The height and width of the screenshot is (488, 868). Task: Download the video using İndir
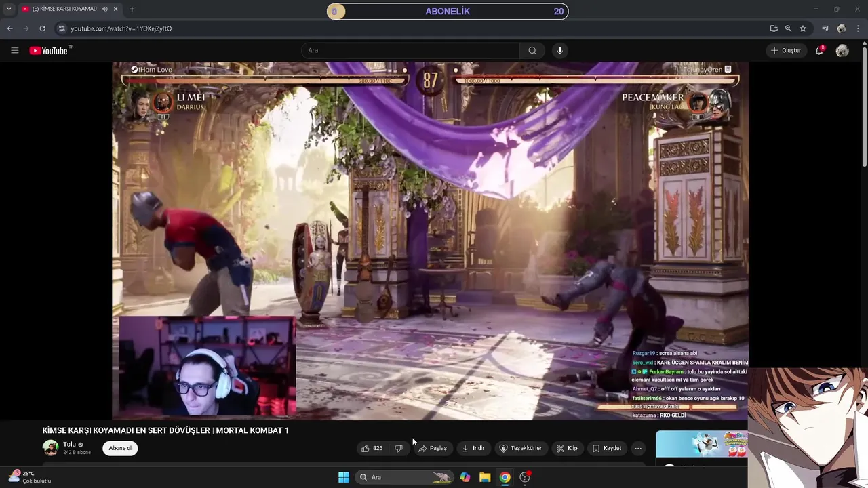[473, 448]
